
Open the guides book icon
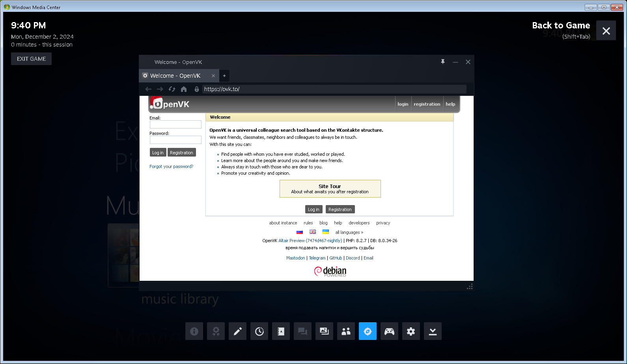[281, 331]
